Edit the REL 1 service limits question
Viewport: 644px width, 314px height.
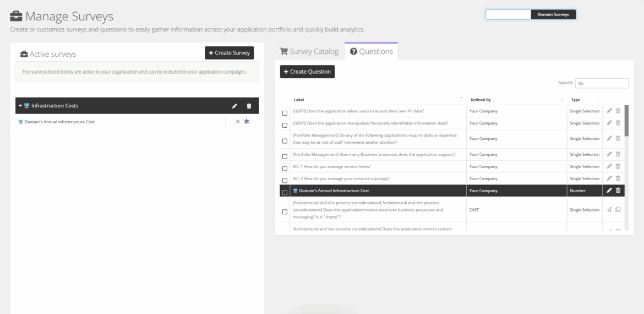(609, 166)
